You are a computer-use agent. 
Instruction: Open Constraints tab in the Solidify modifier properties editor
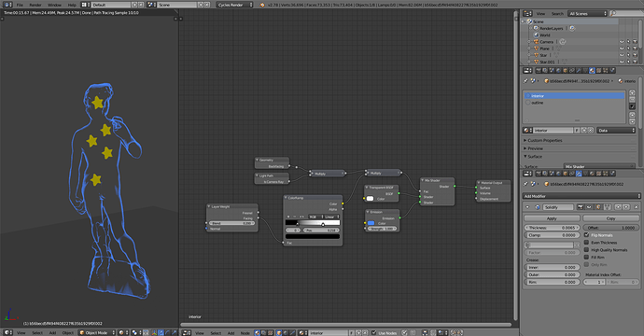coord(572,174)
